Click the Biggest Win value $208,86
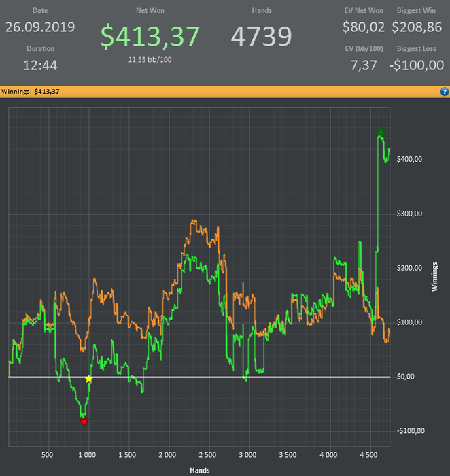Image resolution: width=450 pixels, height=476 pixels. [417, 27]
